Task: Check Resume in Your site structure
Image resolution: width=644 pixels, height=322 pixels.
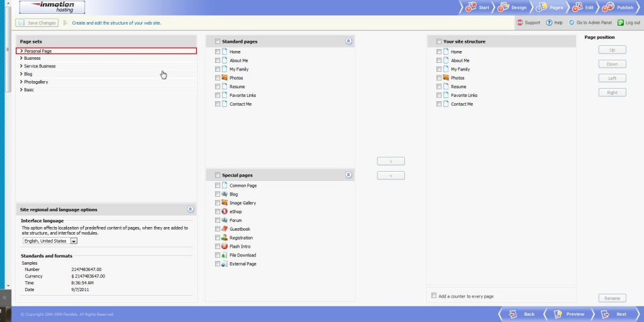Action: coord(439,87)
